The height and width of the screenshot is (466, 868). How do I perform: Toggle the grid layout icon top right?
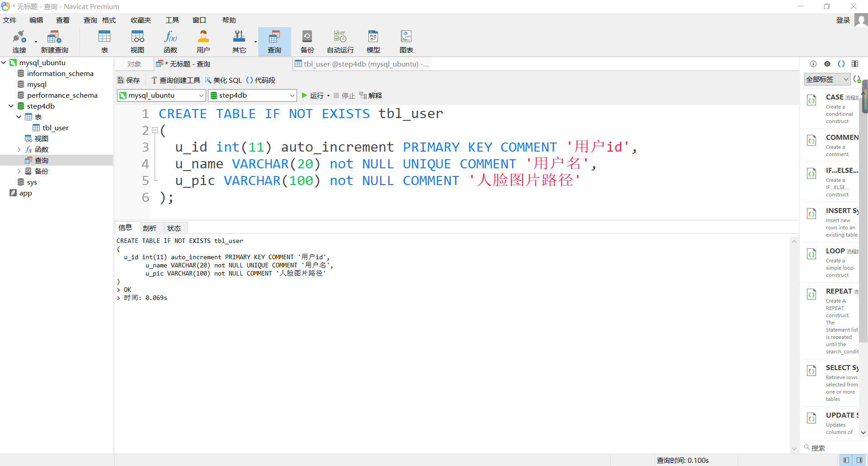click(x=854, y=64)
